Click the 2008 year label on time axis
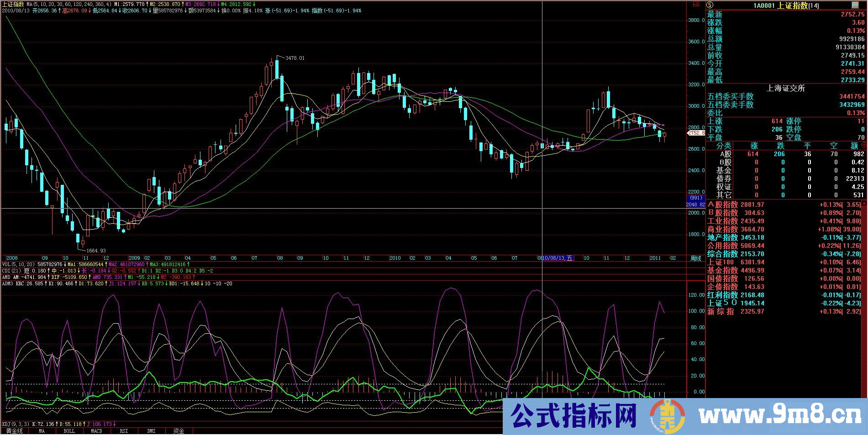The image size is (868, 435). (11, 258)
